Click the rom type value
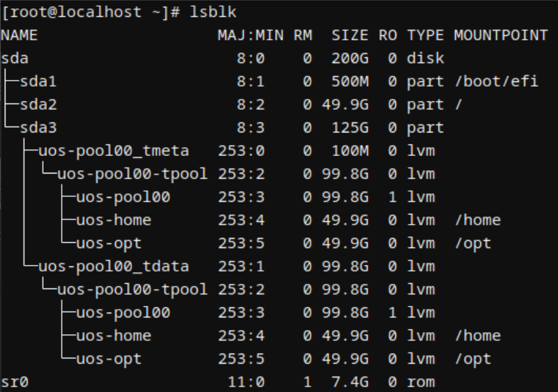The width and height of the screenshot is (558, 392). 421,383
